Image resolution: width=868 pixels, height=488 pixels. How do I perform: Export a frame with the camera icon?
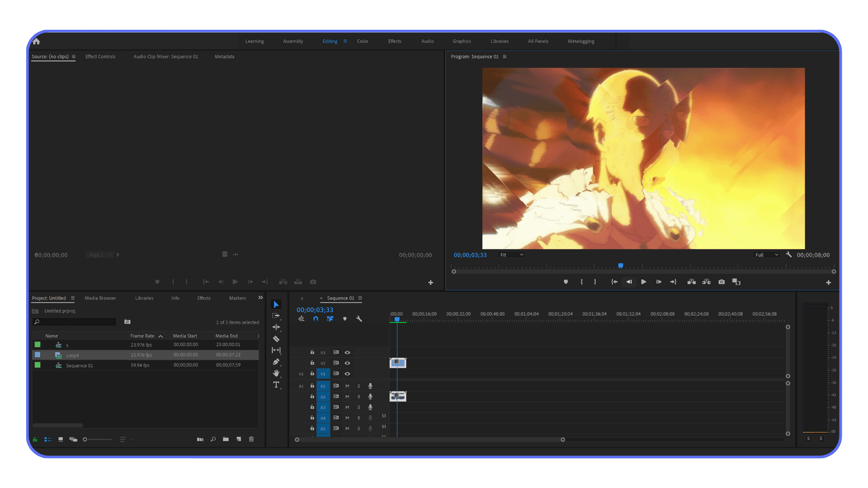pyautogui.click(x=721, y=282)
